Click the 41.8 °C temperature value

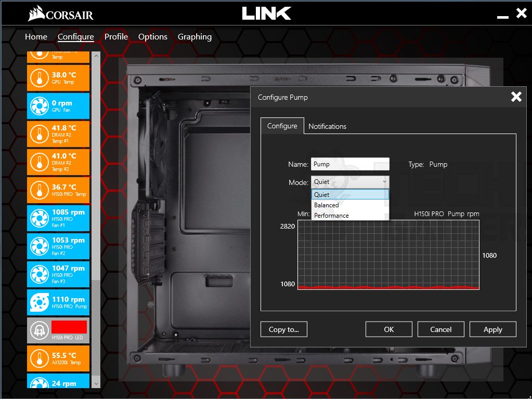(64, 128)
